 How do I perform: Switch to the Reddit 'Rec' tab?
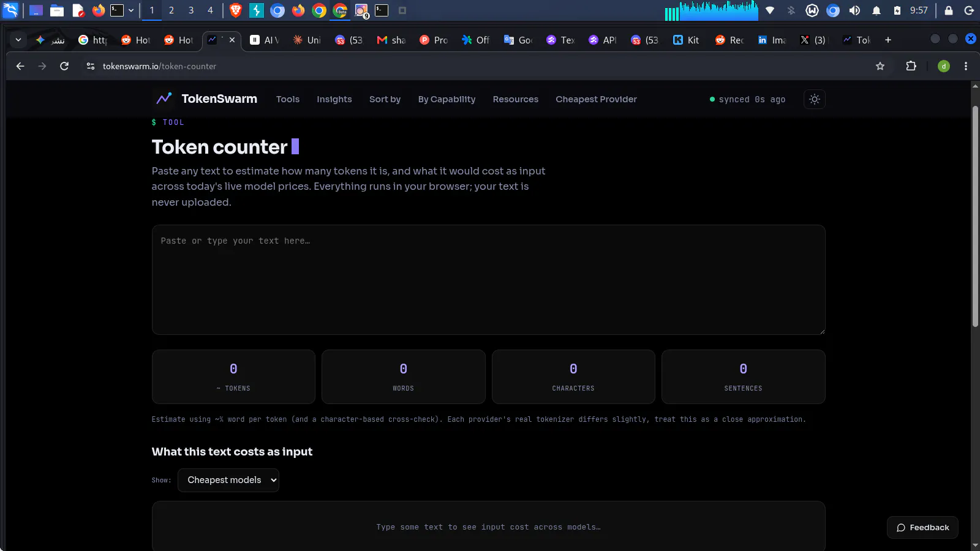pyautogui.click(x=730, y=40)
